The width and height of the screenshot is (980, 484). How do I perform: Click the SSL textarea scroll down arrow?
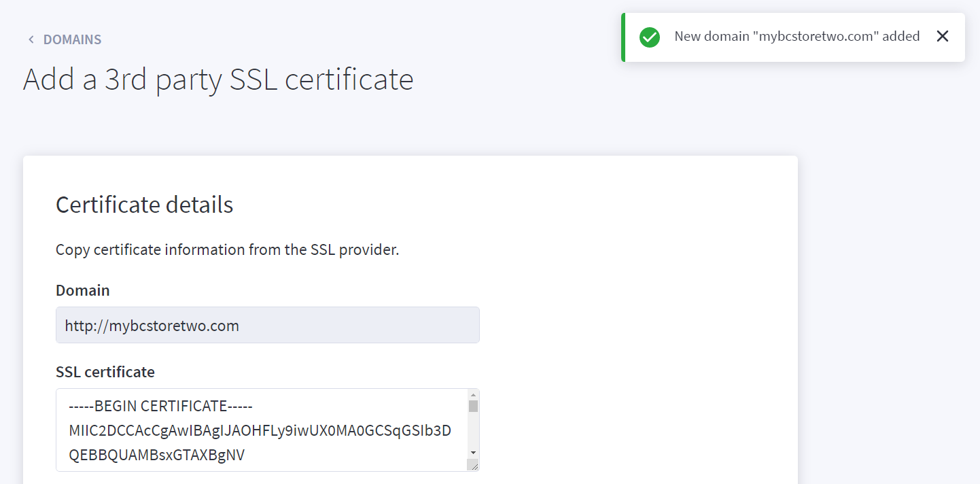click(473, 453)
